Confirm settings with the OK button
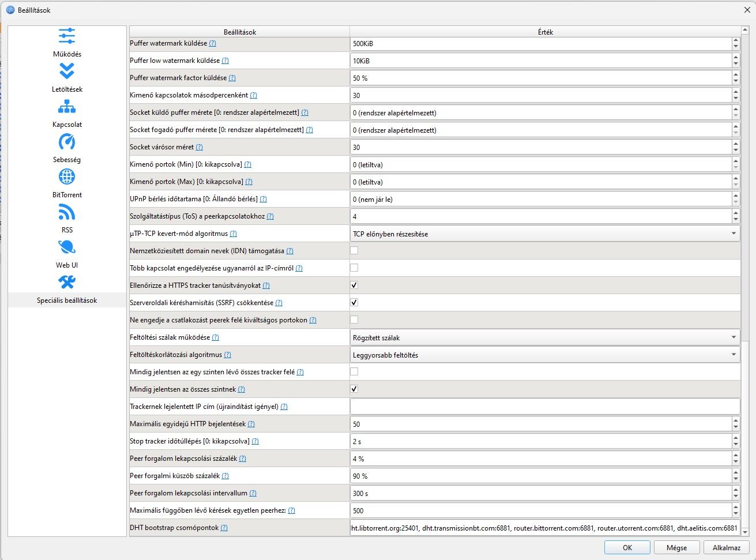 (627, 547)
